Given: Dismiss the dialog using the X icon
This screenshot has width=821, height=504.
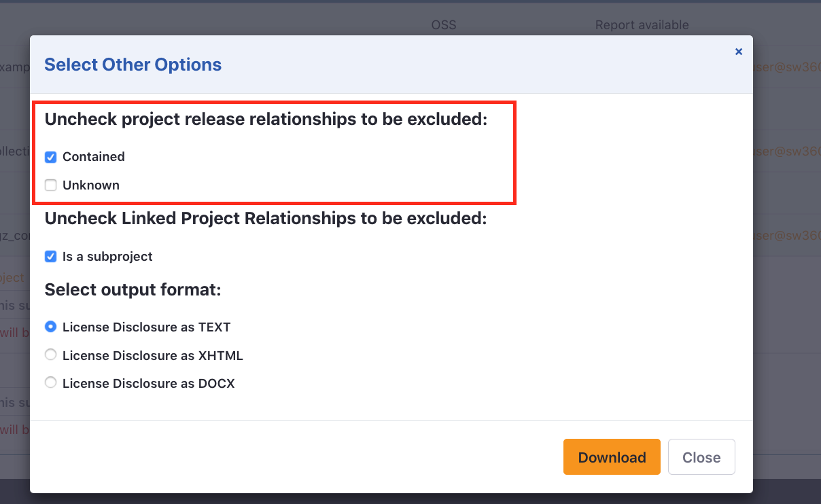Looking at the screenshot, I should click(738, 51).
